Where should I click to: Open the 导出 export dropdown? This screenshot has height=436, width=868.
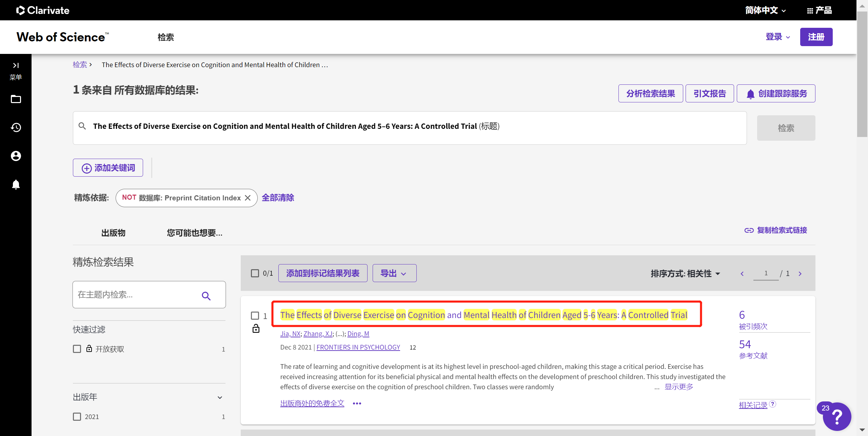[x=394, y=273]
